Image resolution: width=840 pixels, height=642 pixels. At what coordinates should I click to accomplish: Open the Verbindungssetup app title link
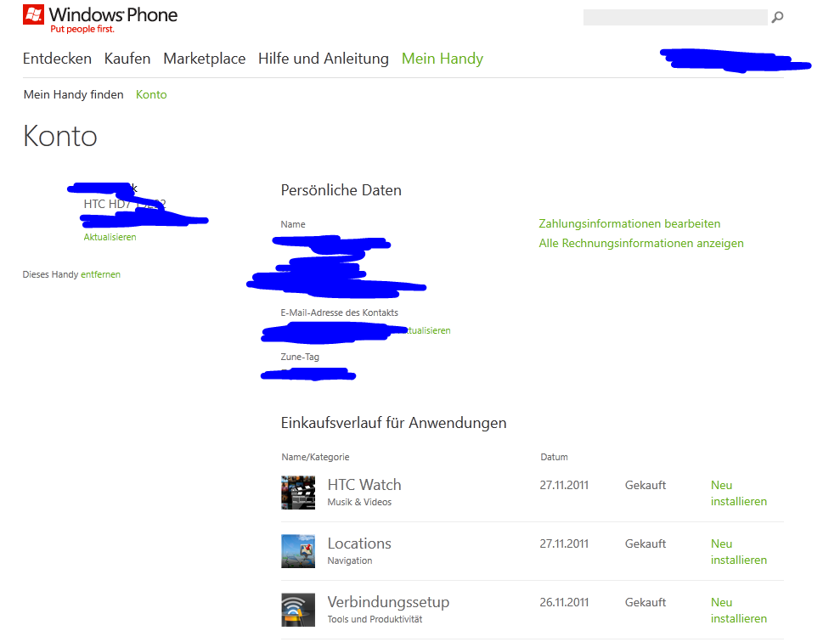[x=388, y=602]
